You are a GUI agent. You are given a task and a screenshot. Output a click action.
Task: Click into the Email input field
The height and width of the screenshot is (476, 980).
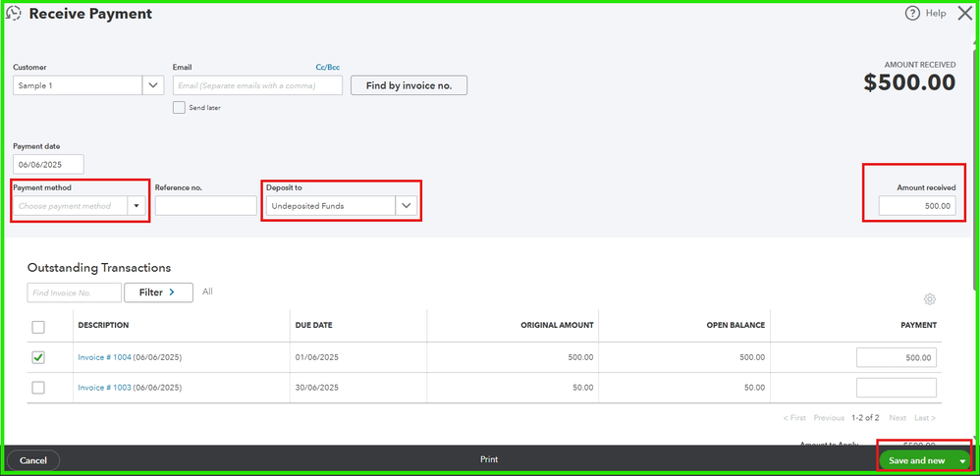257,85
